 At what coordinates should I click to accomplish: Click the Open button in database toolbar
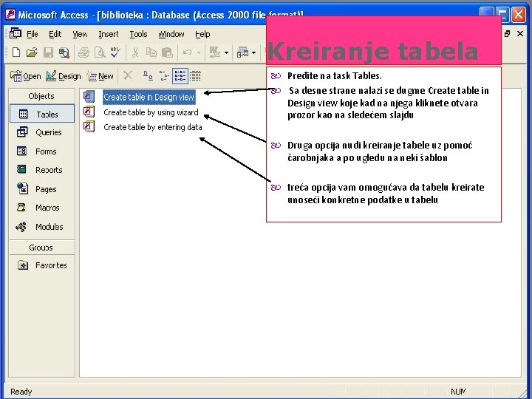coord(26,76)
